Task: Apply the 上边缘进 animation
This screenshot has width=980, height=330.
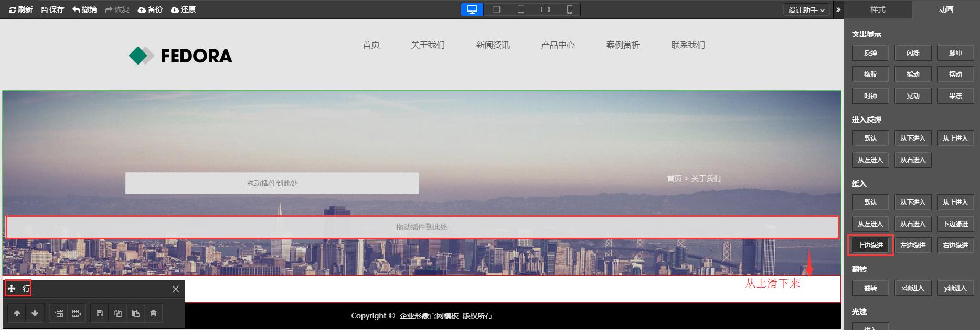Action: tap(870, 246)
